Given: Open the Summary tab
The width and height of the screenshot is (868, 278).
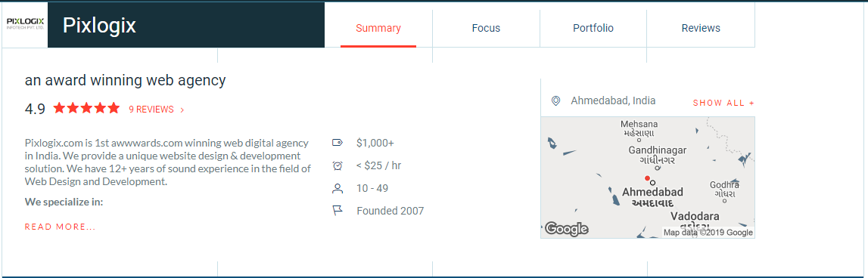Looking at the screenshot, I should coord(378,28).
